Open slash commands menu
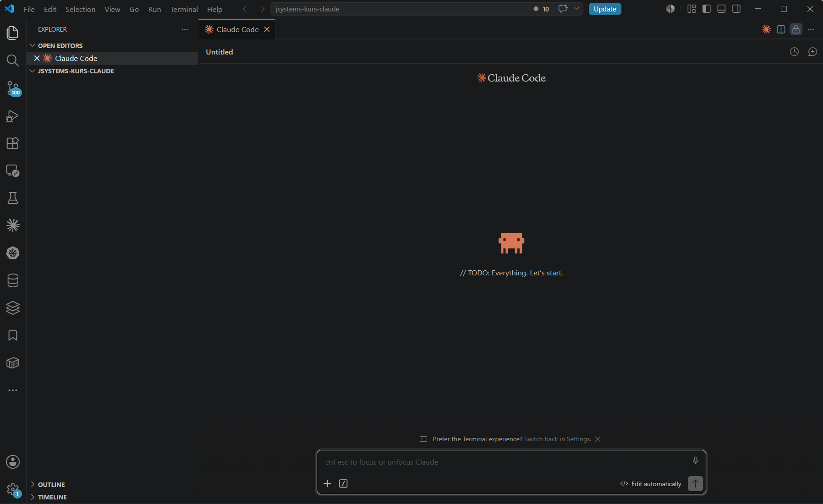This screenshot has width=823, height=504. point(343,483)
